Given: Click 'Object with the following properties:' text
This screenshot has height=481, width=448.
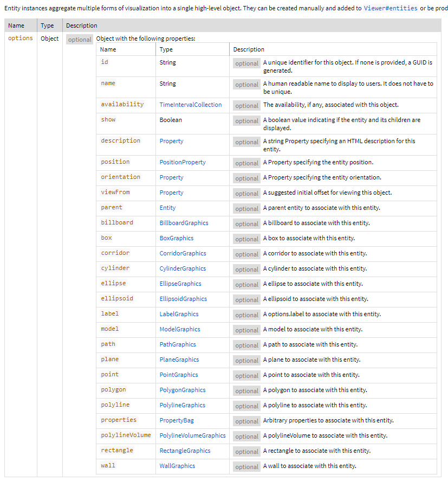Looking at the screenshot, I should pyautogui.click(x=146, y=39).
